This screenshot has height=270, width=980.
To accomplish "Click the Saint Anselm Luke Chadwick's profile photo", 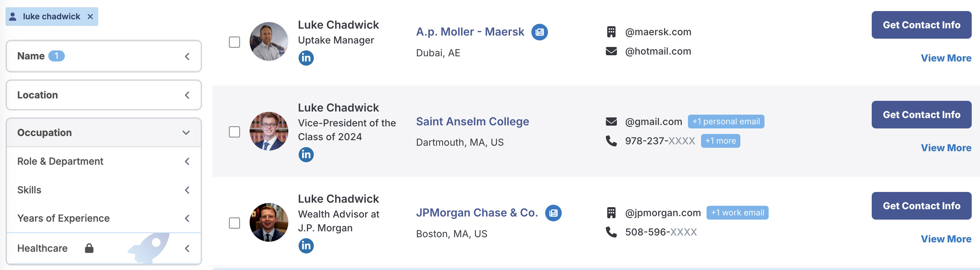I will [269, 131].
